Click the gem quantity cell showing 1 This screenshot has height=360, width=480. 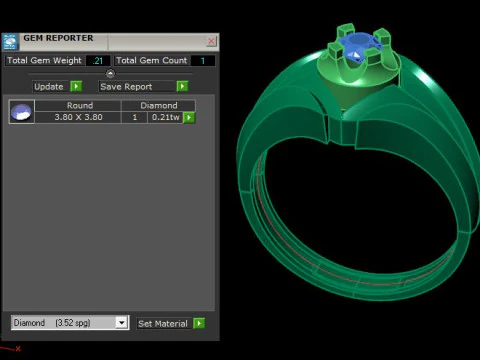coord(135,117)
